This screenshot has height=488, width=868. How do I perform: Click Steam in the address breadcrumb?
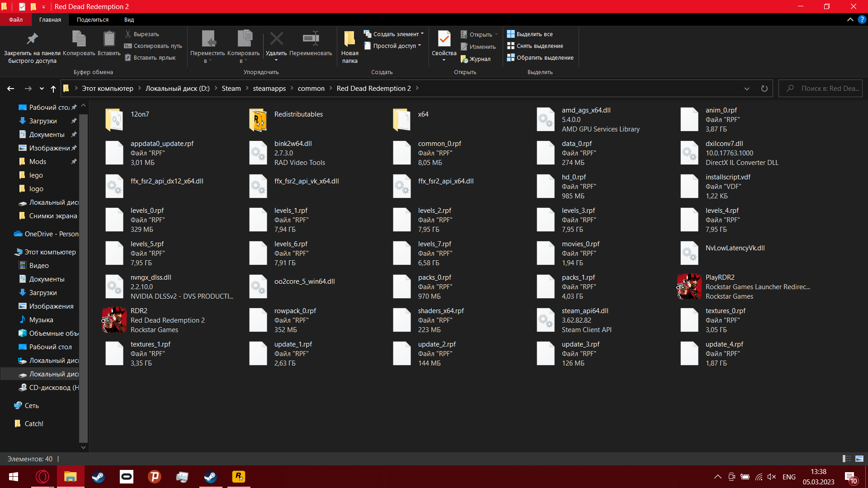tap(231, 89)
